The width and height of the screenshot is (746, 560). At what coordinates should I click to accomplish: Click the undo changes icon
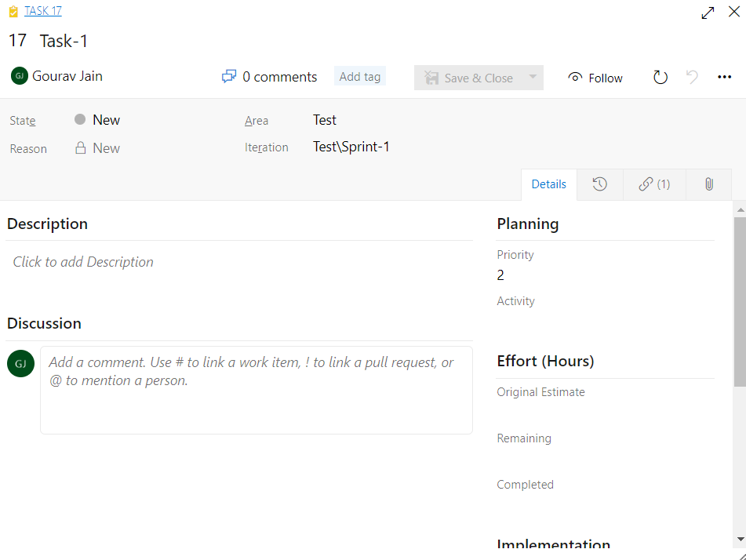(x=691, y=77)
